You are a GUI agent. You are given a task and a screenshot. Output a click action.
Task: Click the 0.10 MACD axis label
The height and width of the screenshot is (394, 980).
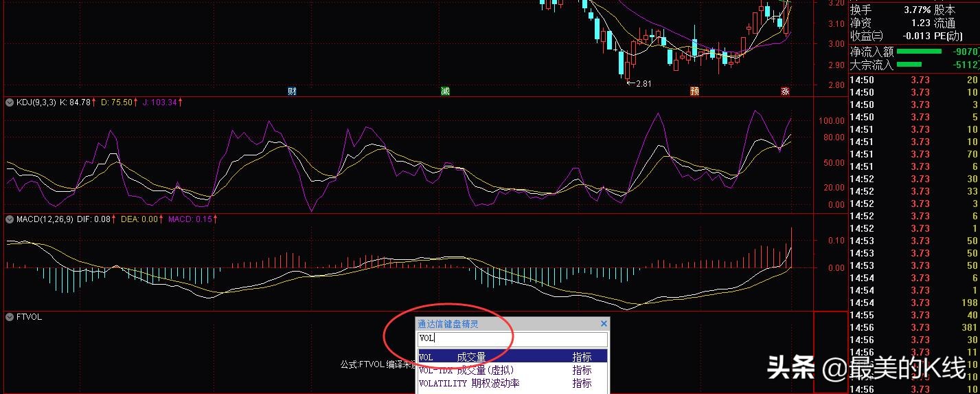click(x=836, y=241)
